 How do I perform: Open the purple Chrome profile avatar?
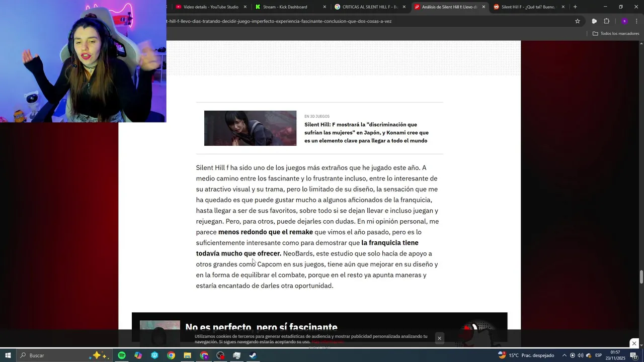(624, 21)
